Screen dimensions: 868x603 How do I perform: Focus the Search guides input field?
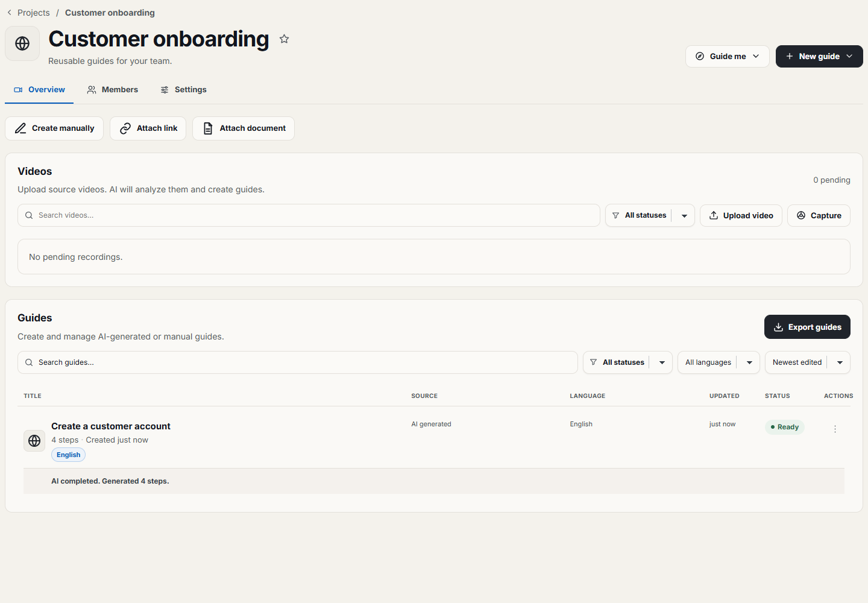click(298, 362)
